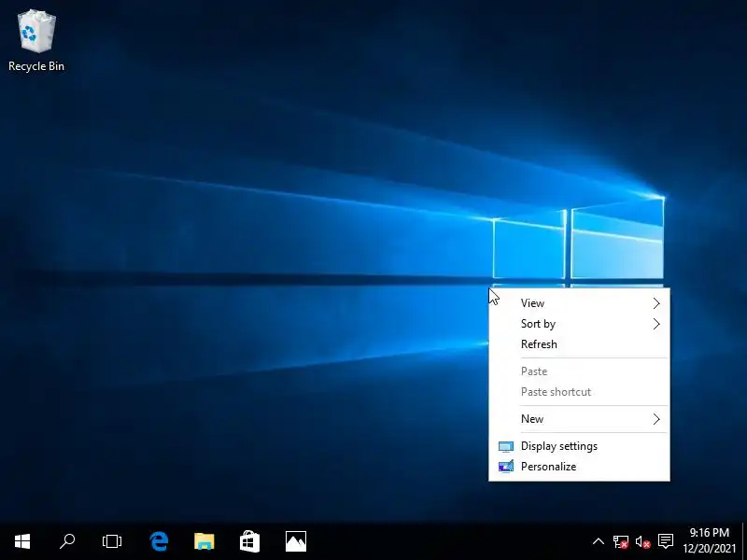The image size is (747, 560).
Task: Click the Display settings monitor icon
Action: point(506,447)
